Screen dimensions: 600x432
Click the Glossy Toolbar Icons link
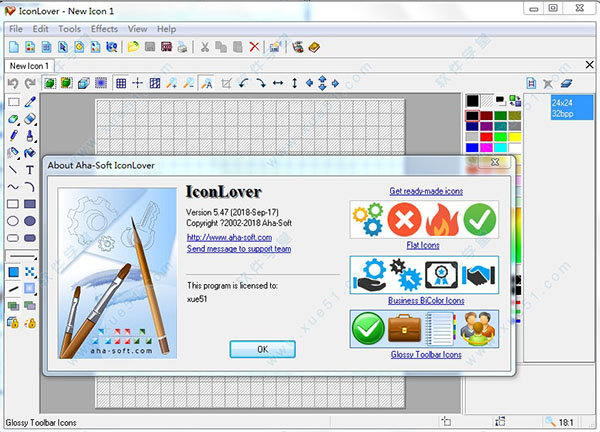[x=426, y=355]
